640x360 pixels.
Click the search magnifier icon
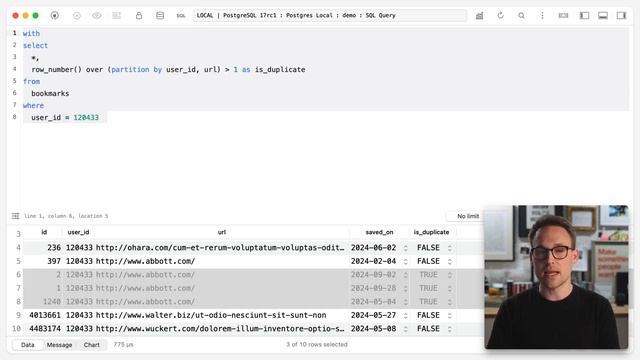click(521, 16)
